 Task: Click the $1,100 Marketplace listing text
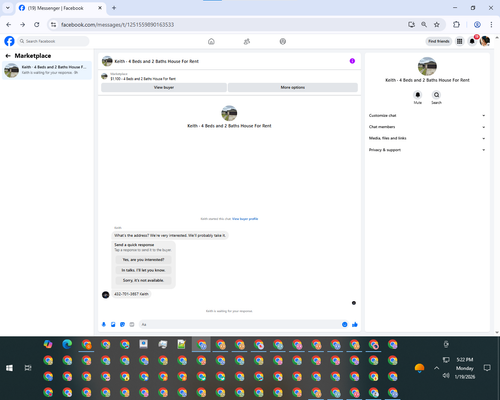pos(143,79)
